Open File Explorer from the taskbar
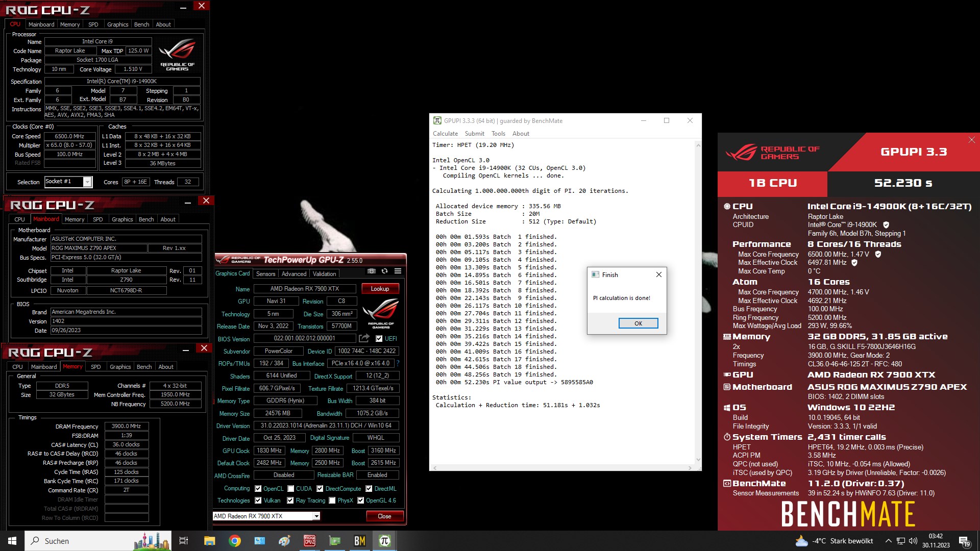The width and height of the screenshot is (980, 551). point(209,541)
